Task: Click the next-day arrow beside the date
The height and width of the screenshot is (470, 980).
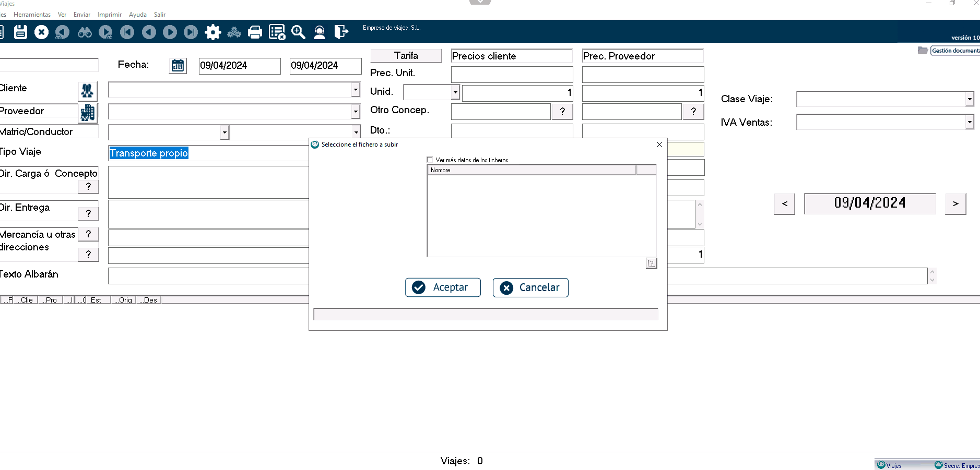Action: tap(955, 203)
